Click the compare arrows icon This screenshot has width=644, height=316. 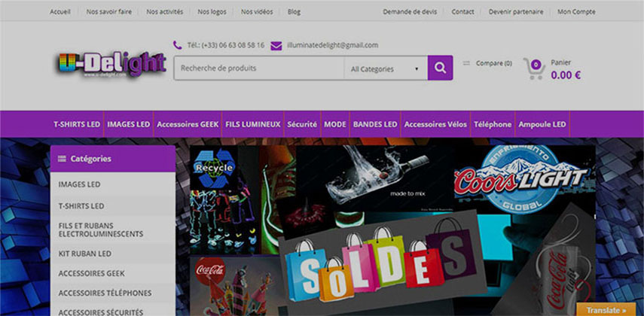coord(466,63)
